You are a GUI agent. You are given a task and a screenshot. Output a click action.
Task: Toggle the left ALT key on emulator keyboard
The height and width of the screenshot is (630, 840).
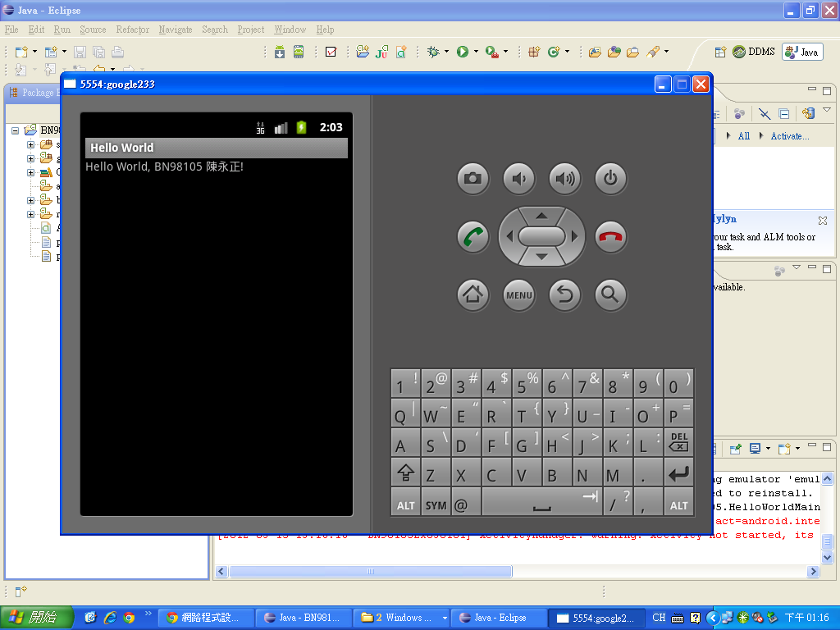pos(405,503)
